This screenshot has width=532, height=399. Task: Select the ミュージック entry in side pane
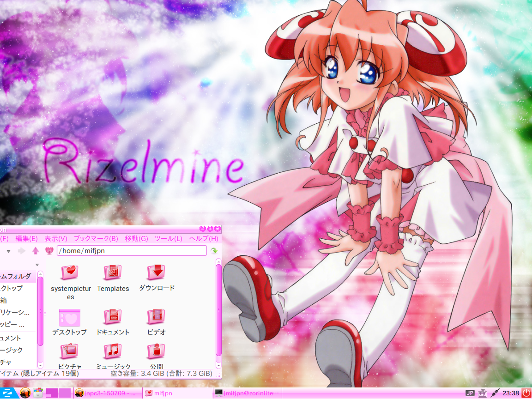coord(18,350)
